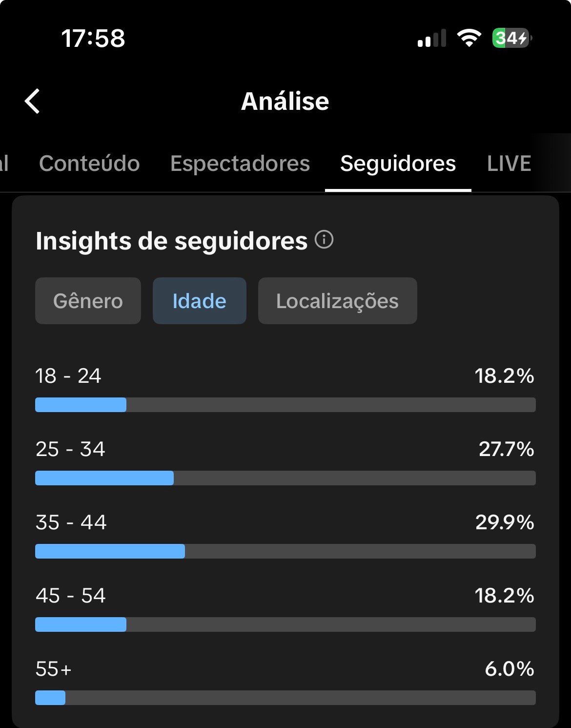571x728 pixels.
Task: Go to the LIVE tab
Action: [509, 164]
